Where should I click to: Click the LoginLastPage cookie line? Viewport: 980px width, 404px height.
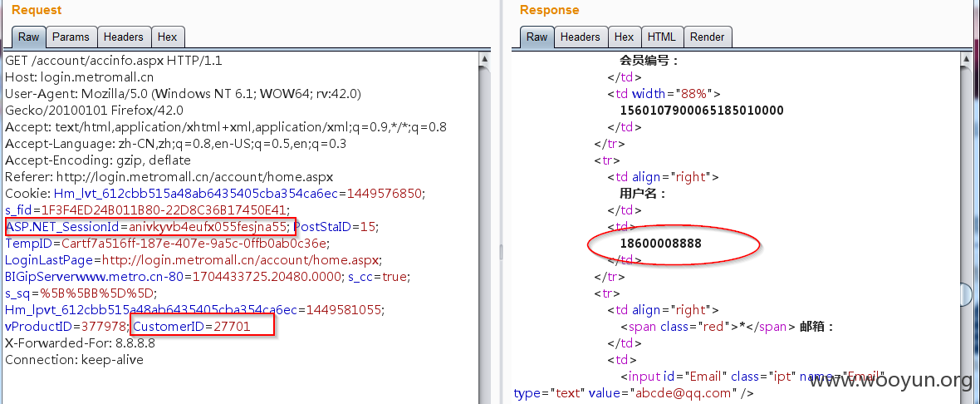click(x=194, y=259)
